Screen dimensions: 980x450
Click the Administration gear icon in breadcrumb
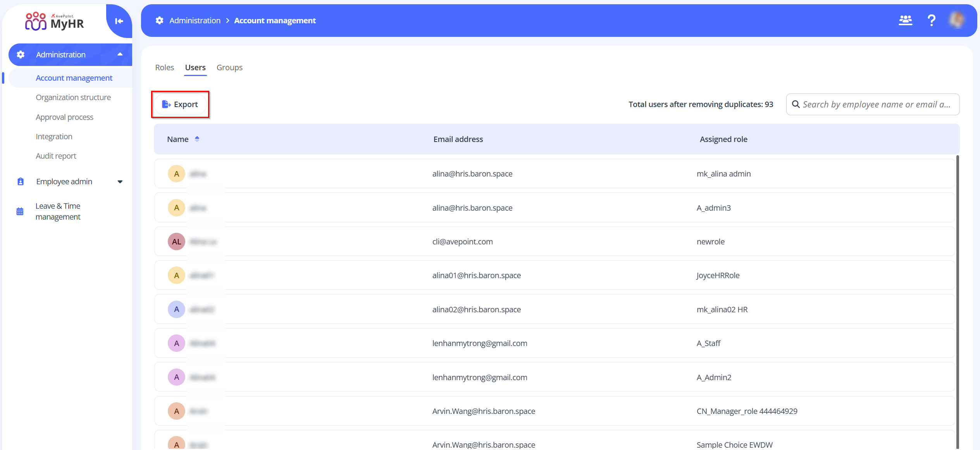click(160, 21)
